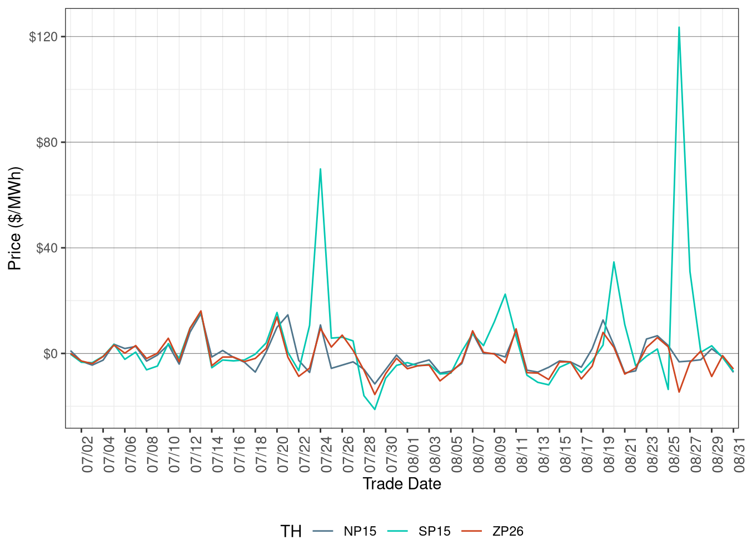Click the 07/30 date tick label

click(391, 454)
